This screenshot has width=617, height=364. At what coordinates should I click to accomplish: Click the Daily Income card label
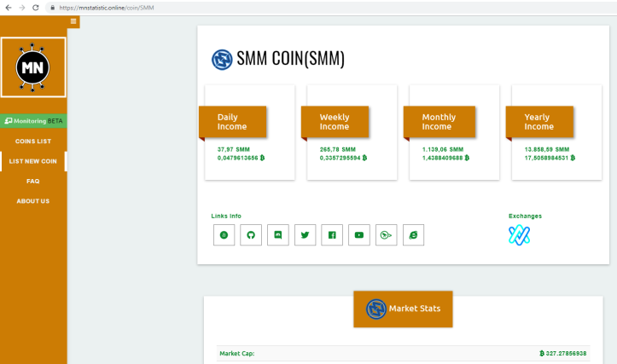click(233, 122)
